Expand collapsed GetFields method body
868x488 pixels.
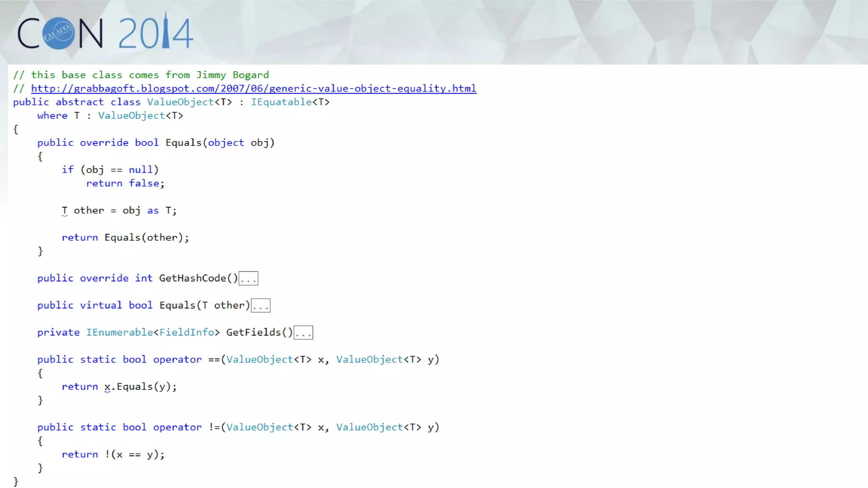(303, 333)
